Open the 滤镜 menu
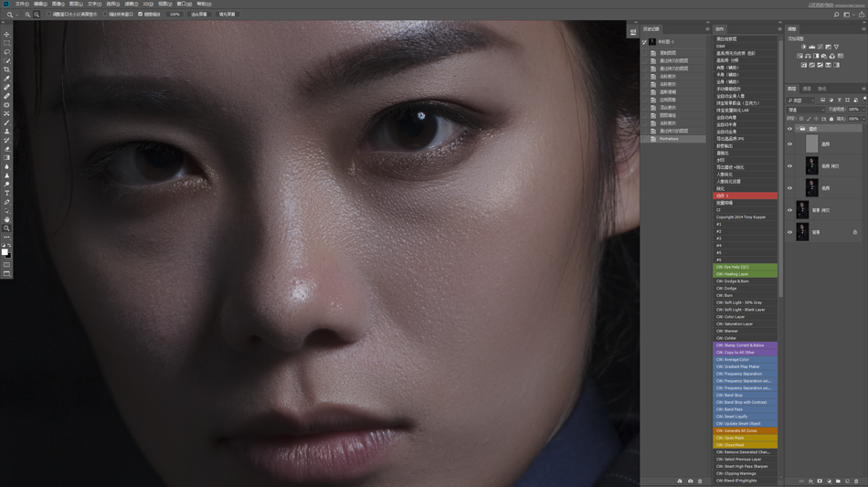 131,4
